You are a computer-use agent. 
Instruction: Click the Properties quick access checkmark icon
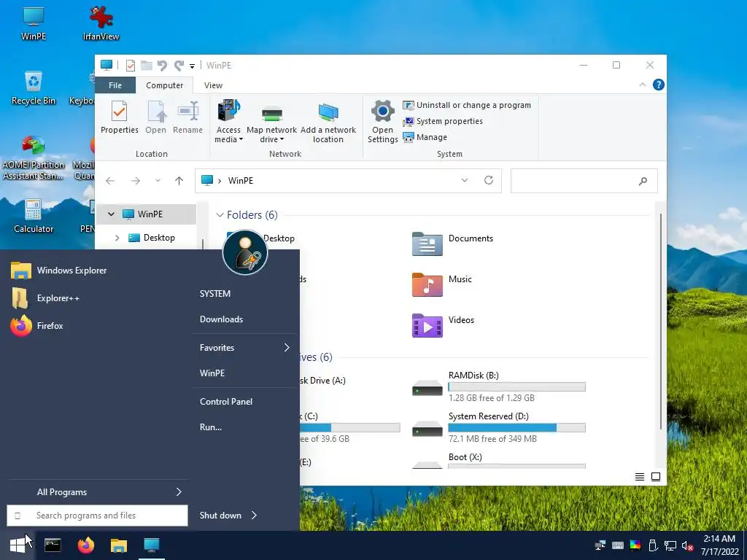click(x=130, y=65)
